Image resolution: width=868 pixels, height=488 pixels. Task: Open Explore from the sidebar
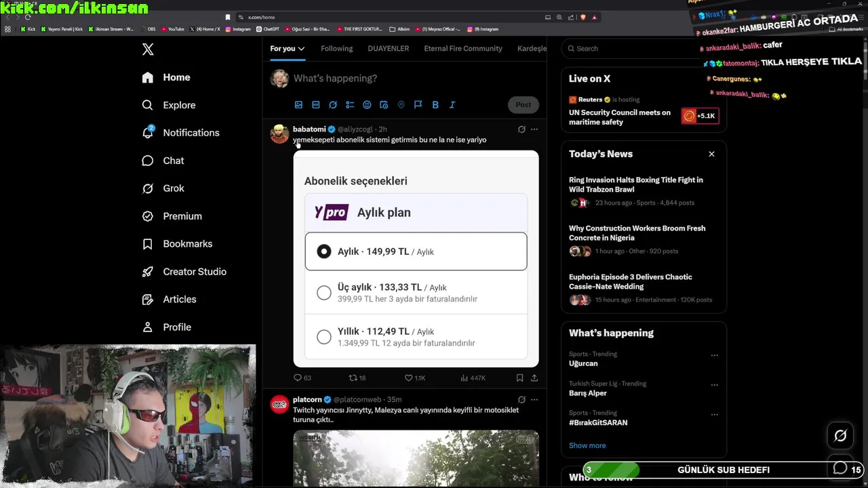(x=168, y=105)
